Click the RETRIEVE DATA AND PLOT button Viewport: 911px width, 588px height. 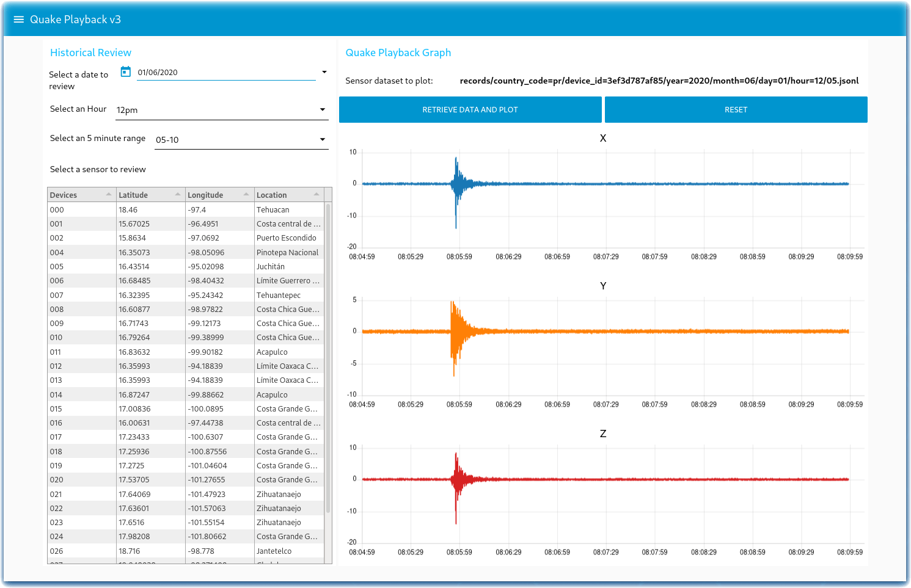coord(470,110)
